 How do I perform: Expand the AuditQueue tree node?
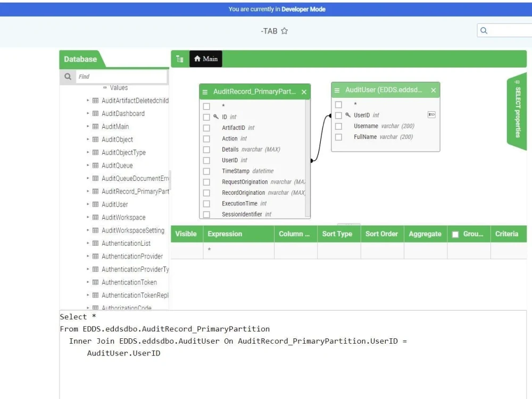88,165
